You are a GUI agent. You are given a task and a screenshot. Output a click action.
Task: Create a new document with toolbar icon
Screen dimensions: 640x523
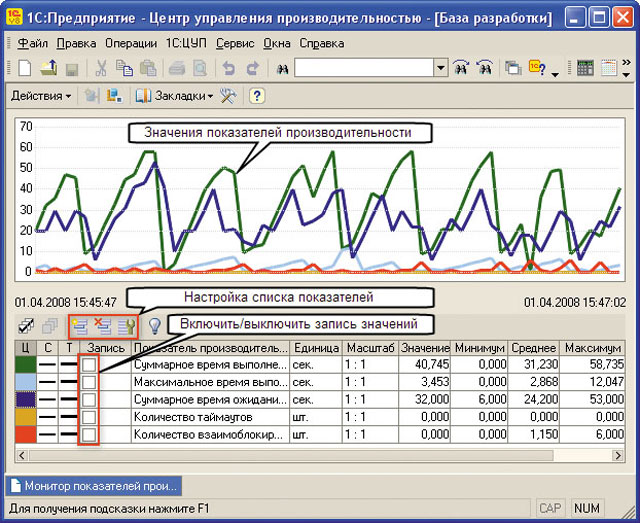[24, 68]
